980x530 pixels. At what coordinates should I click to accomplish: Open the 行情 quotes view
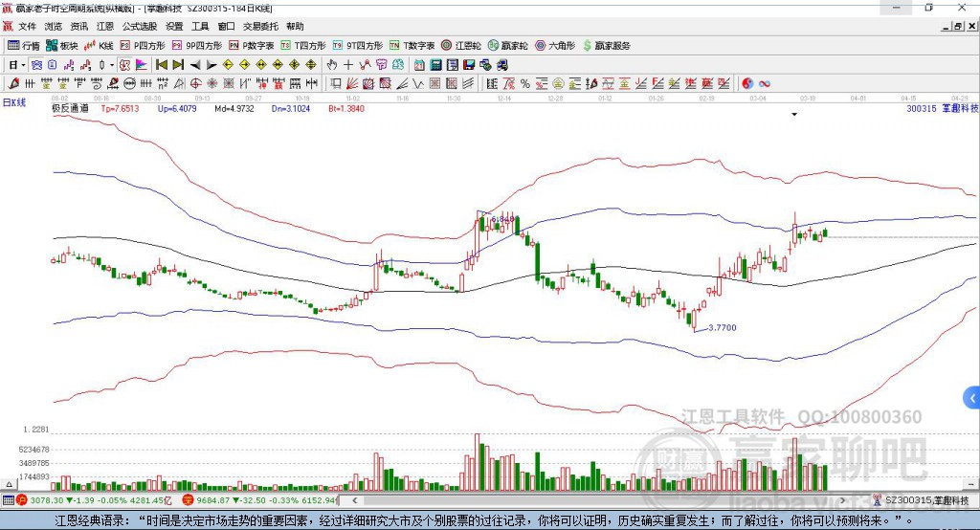coord(23,46)
